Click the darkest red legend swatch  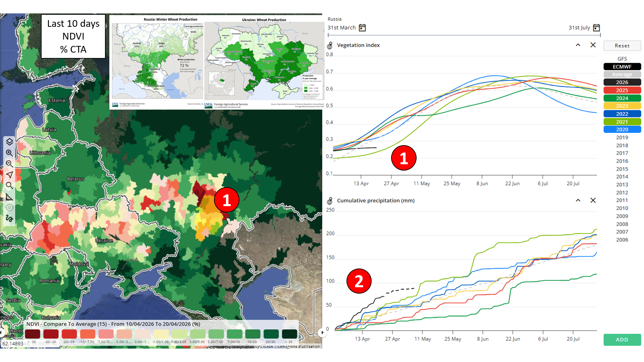pyautogui.click(x=33, y=334)
